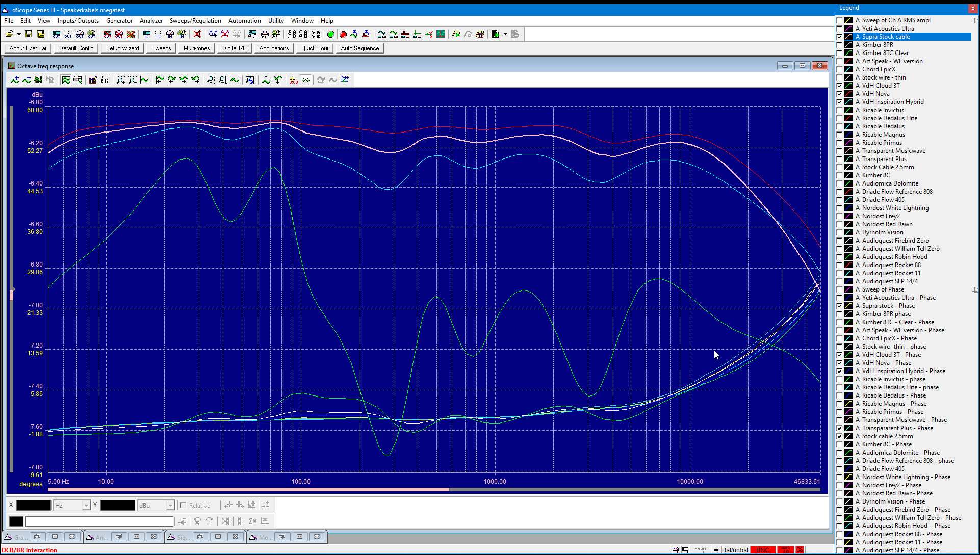Viewport: 980px width, 555px height.
Task: Open the Hz unit dropdown for X
Action: [86, 505]
